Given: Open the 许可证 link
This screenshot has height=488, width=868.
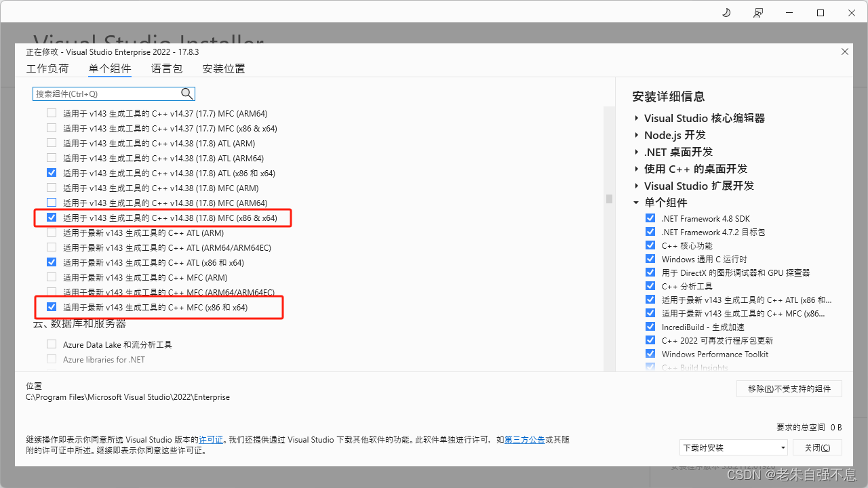Looking at the screenshot, I should pyautogui.click(x=211, y=440).
